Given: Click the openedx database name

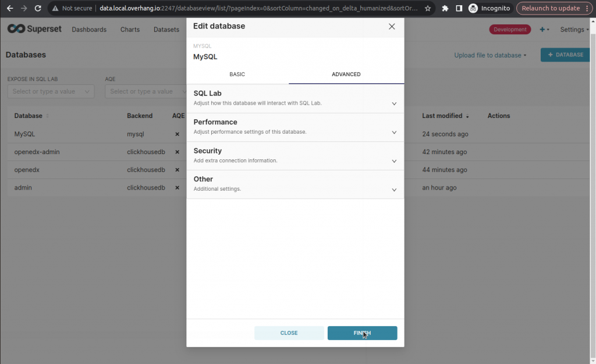Looking at the screenshot, I should [x=27, y=170].
